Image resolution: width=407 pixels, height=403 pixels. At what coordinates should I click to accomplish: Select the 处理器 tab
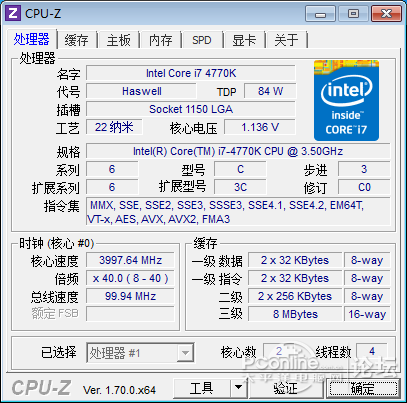click(32, 39)
